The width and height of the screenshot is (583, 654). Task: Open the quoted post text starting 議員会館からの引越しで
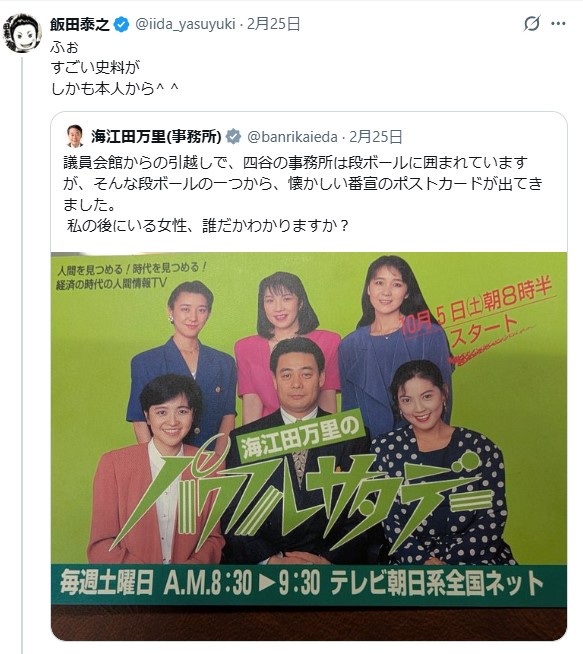click(x=303, y=184)
